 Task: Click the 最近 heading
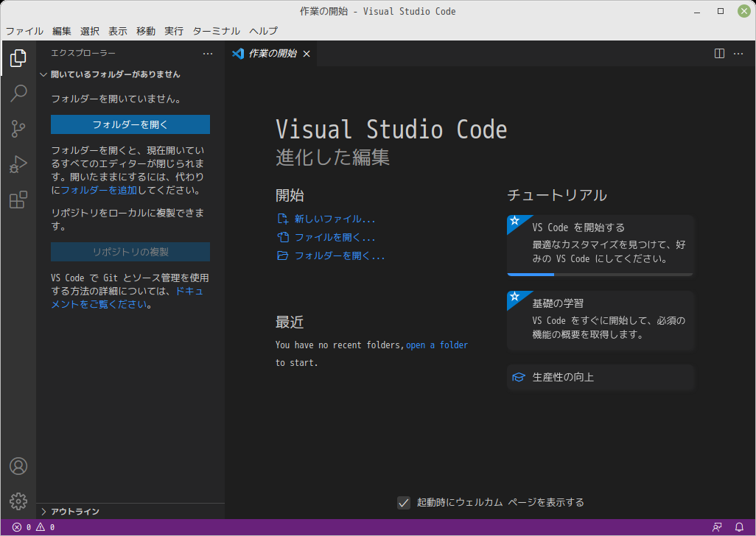click(x=290, y=322)
